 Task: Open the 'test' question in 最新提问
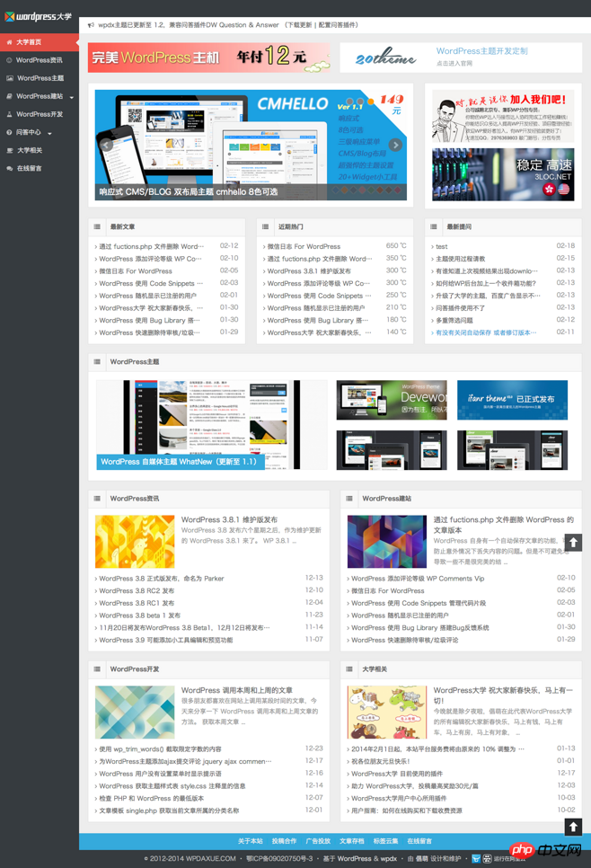(x=442, y=247)
